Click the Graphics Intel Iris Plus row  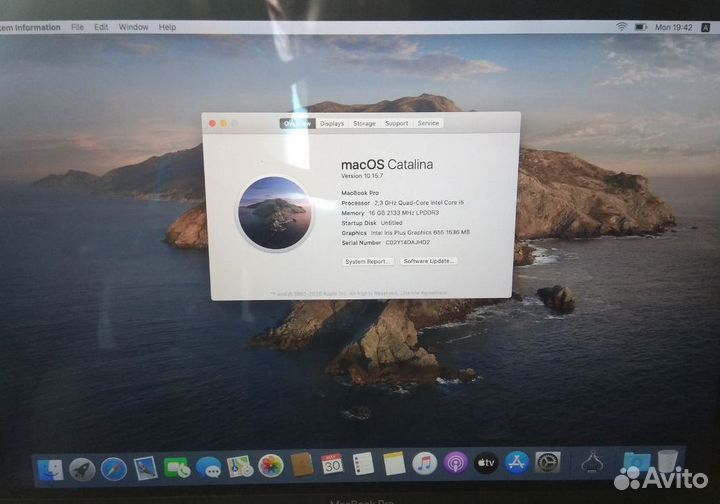pyautogui.click(x=405, y=233)
